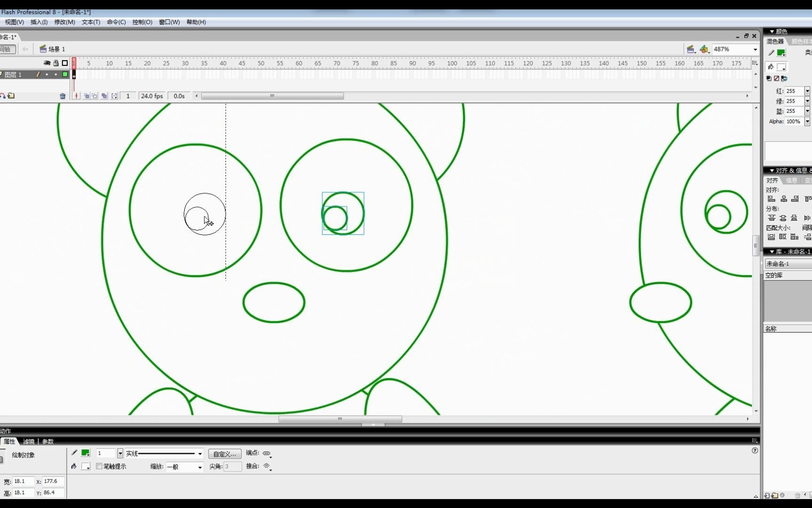Click the add layer folder icon
The image size is (812, 508).
(x=11, y=96)
